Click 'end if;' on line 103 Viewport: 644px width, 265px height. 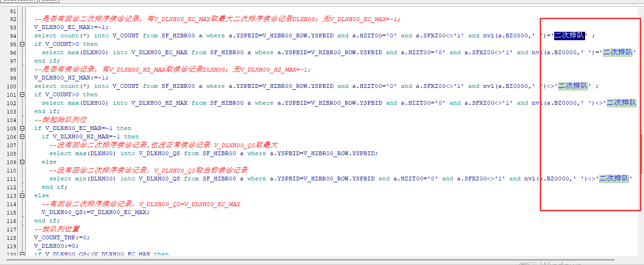coord(47,111)
